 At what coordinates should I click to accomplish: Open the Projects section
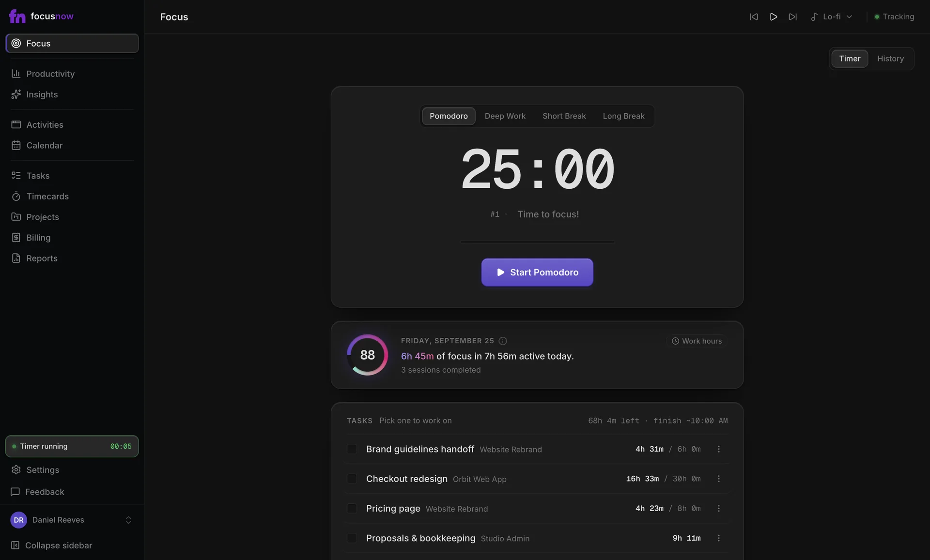pyautogui.click(x=72, y=217)
